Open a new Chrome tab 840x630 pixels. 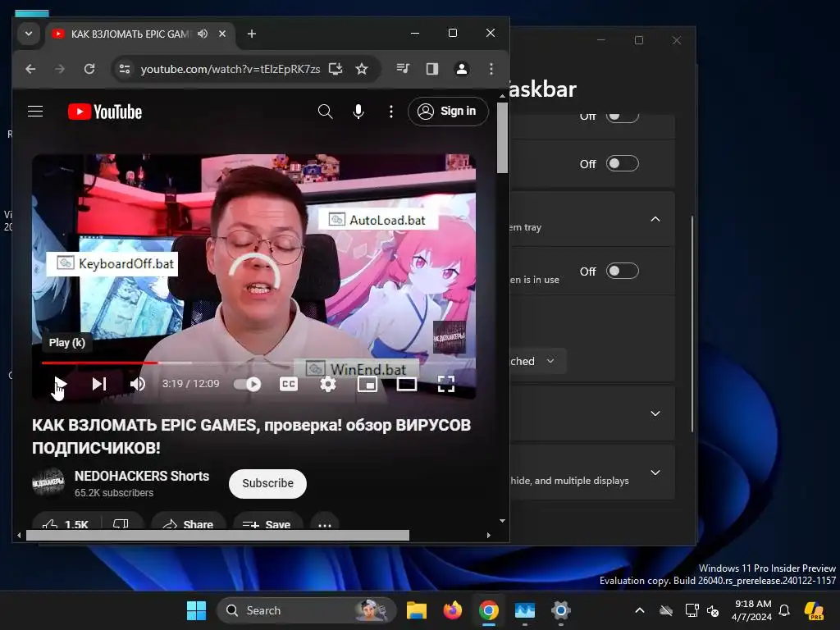coord(251,34)
